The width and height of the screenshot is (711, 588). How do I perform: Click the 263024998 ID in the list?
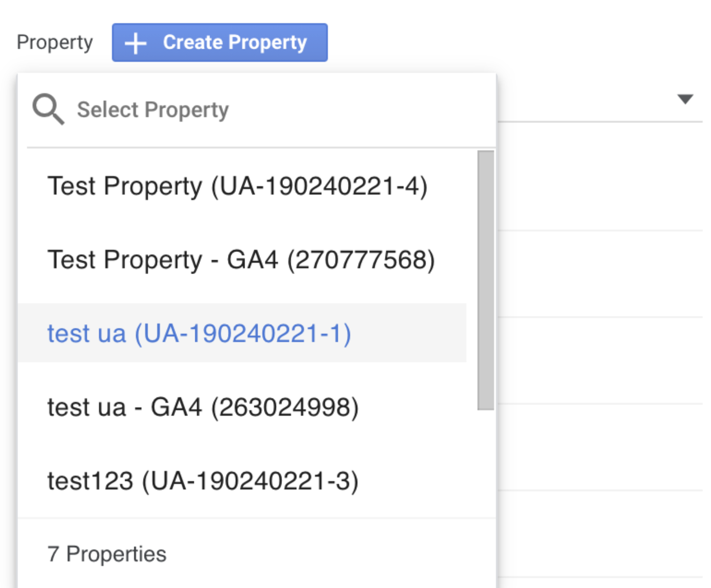(285, 408)
